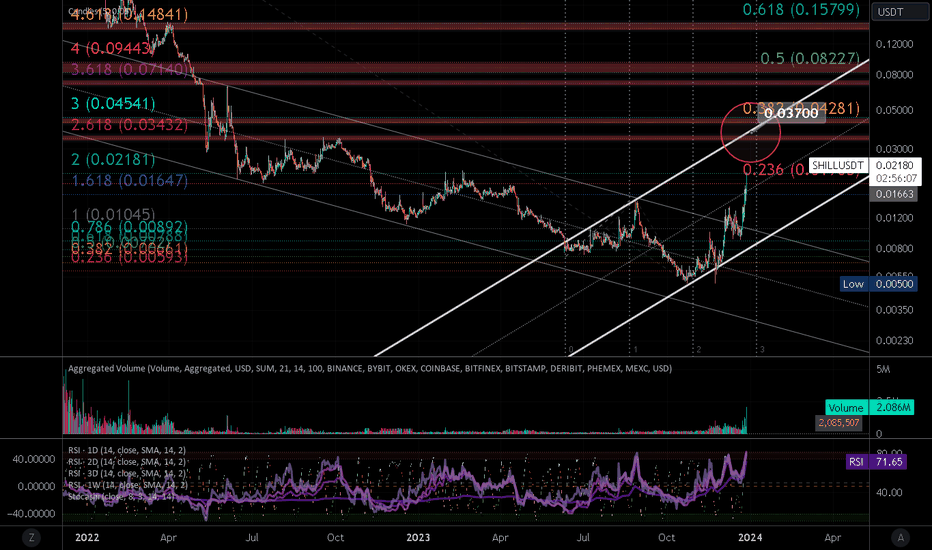This screenshot has height=550, width=932.
Task: Select the Fib retracement 0.5 (0.08227) label
Action: pyautogui.click(x=810, y=58)
